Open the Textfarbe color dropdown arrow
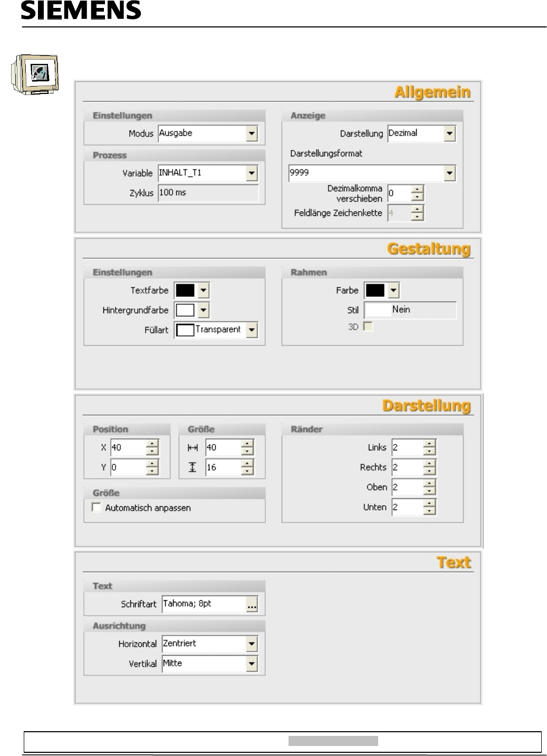 [204, 290]
